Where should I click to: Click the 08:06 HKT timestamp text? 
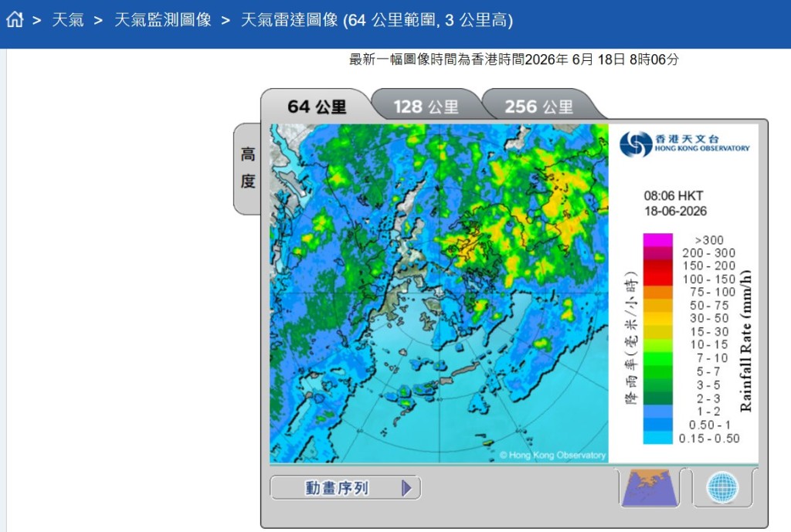point(674,195)
